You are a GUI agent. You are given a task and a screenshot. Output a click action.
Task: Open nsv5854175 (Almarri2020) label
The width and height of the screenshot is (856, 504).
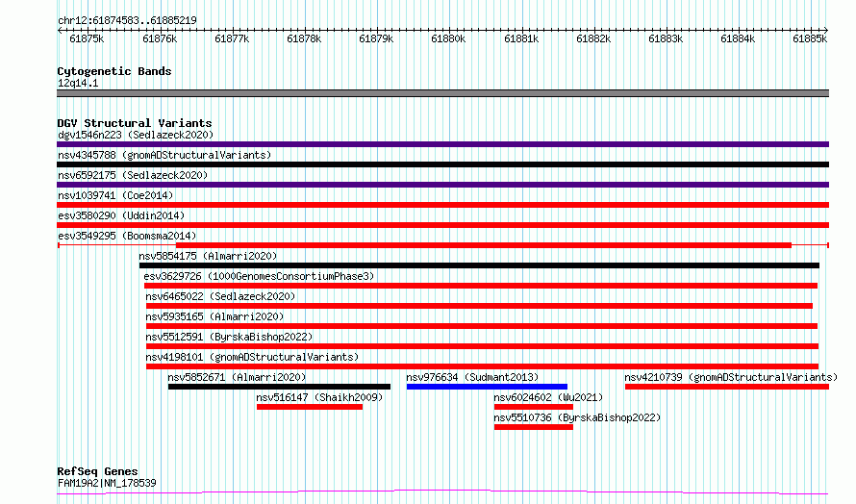[208, 256]
